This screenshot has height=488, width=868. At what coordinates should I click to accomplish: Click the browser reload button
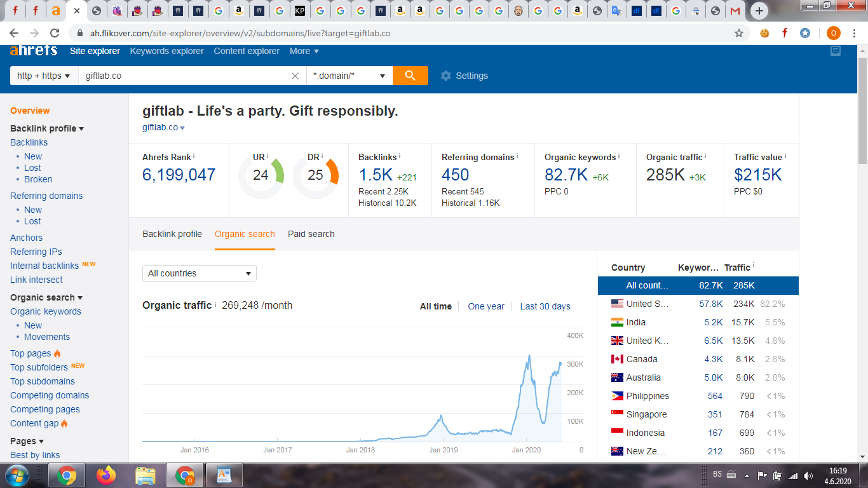pos(55,33)
